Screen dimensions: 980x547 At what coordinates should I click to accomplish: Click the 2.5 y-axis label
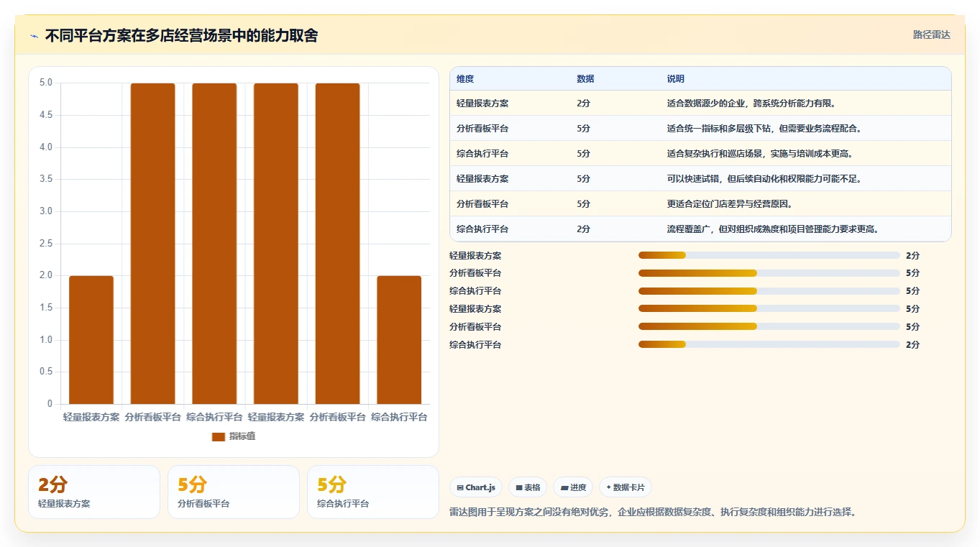tap(46, 244)
